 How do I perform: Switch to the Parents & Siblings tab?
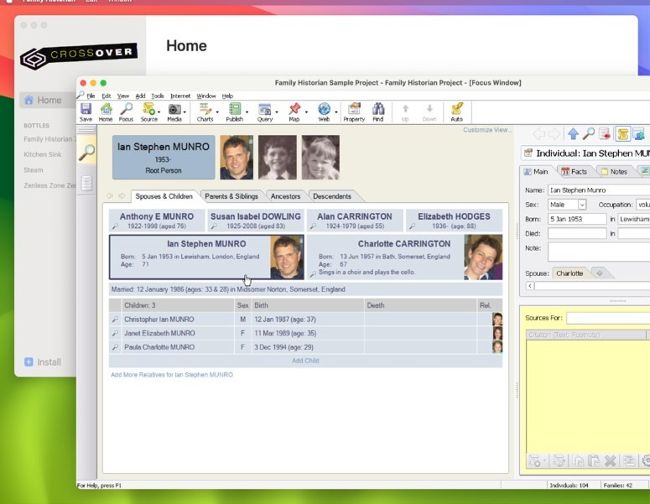[x=231, y=196]
